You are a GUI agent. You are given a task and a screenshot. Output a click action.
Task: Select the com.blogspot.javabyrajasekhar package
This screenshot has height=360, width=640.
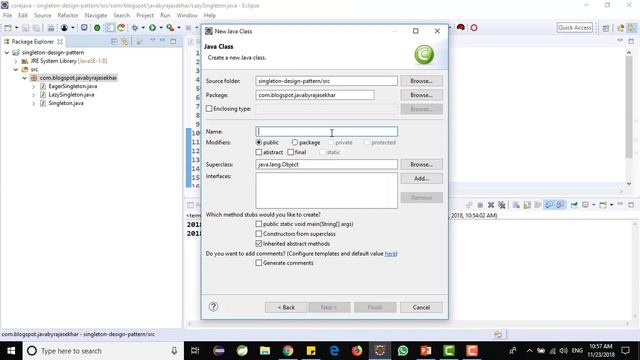click(78, 78)
